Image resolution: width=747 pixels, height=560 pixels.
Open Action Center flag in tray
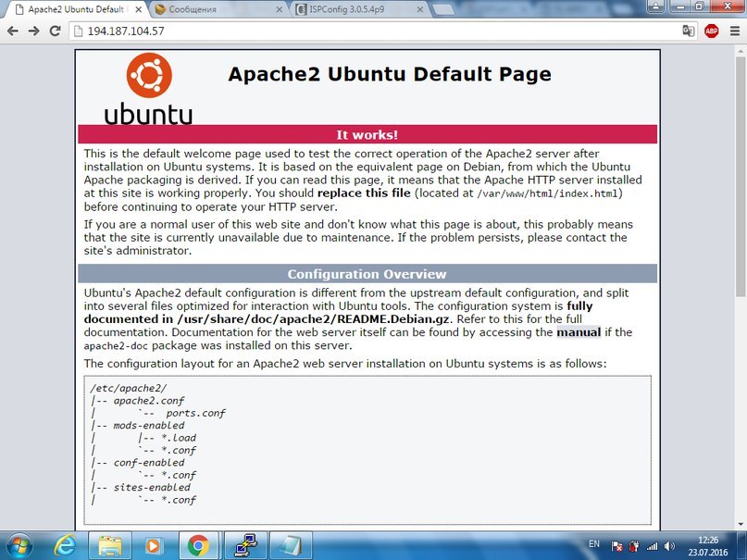tap(616, 547)
